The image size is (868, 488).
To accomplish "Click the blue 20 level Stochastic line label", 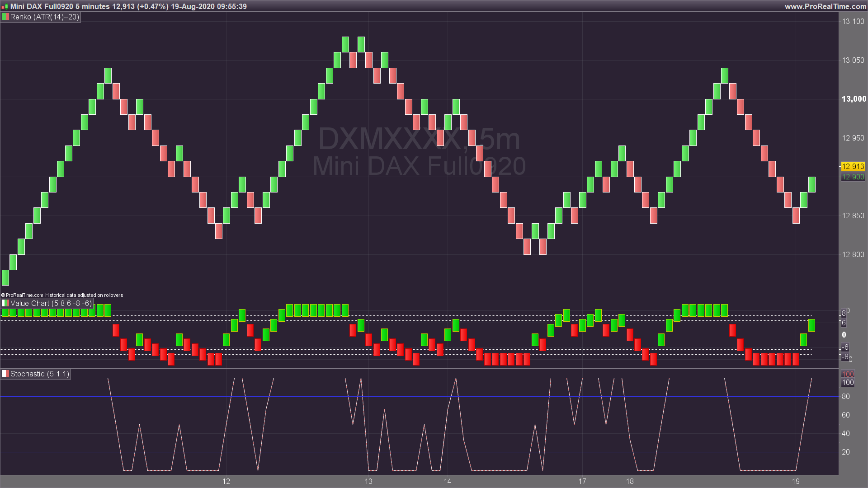I will [845, 452].
